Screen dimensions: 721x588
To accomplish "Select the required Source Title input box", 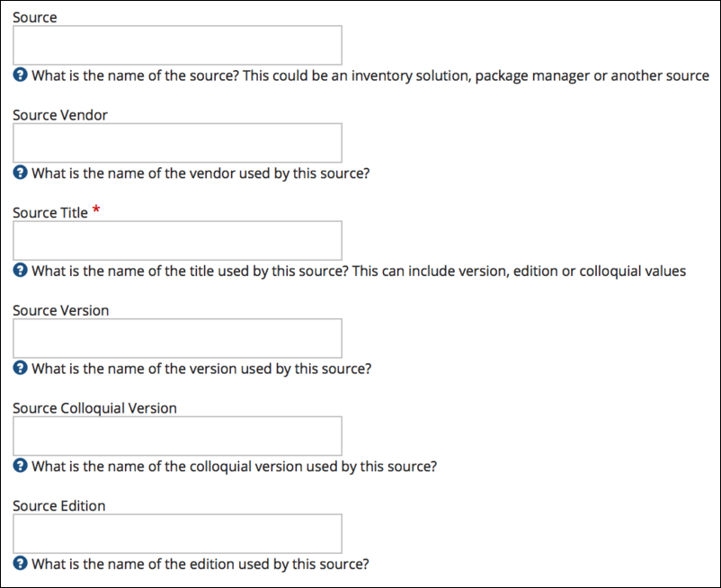I will point(177,241).
